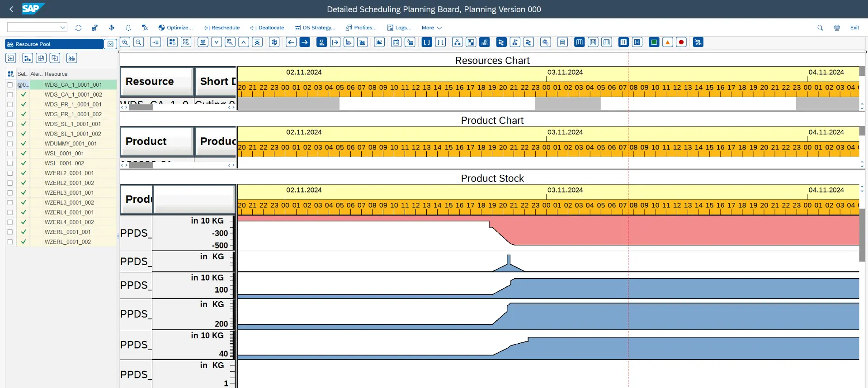Click the Reschedule button
The width and height of the screenshot is (868, 388).
click(222, 28)
